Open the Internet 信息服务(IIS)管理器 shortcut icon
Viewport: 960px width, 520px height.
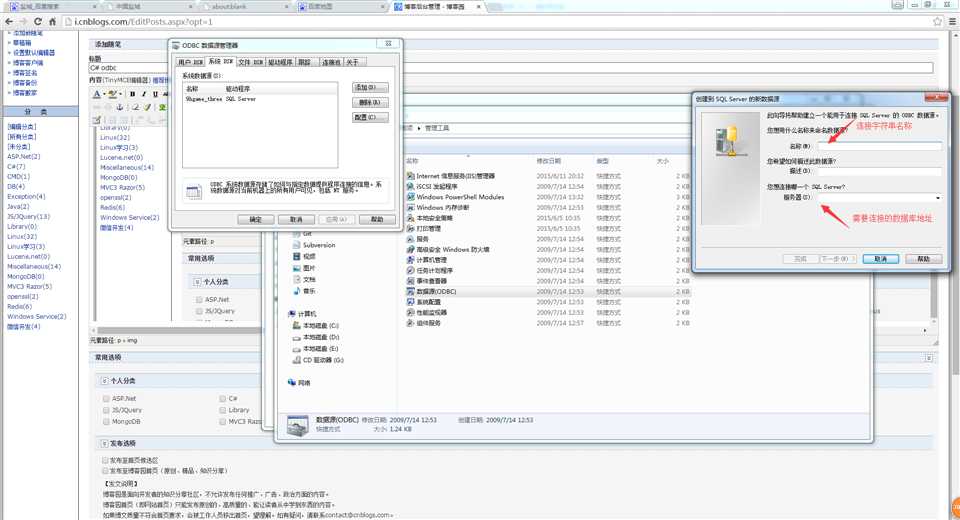(x=410, y=176)
